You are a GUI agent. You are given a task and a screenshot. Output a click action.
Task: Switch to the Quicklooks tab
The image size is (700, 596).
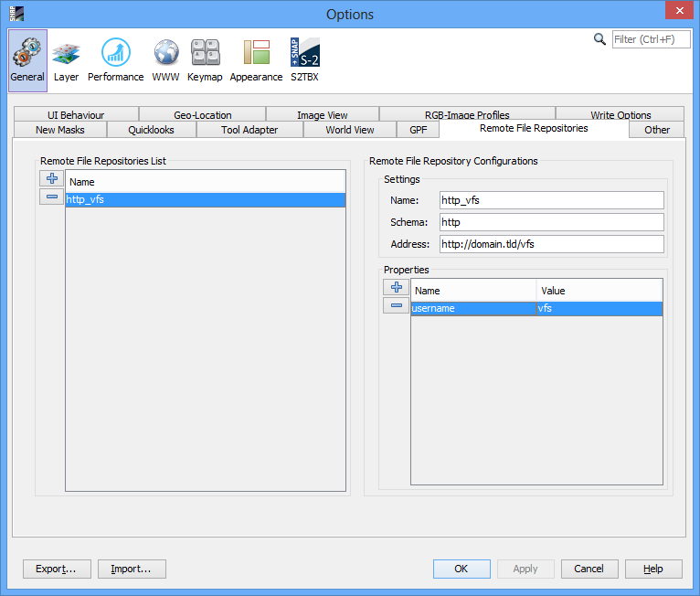[x=152, y=130]
